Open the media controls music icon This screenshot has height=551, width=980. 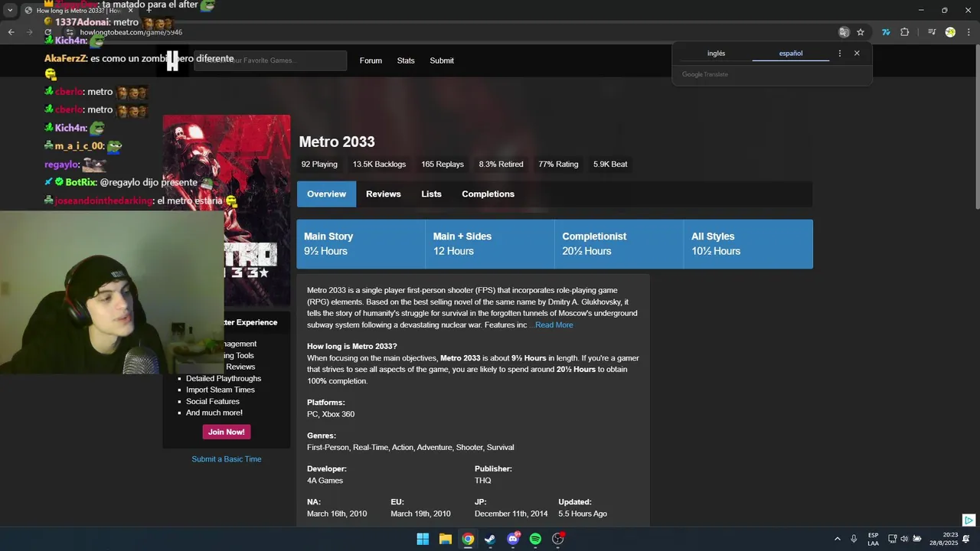(932, 32)
